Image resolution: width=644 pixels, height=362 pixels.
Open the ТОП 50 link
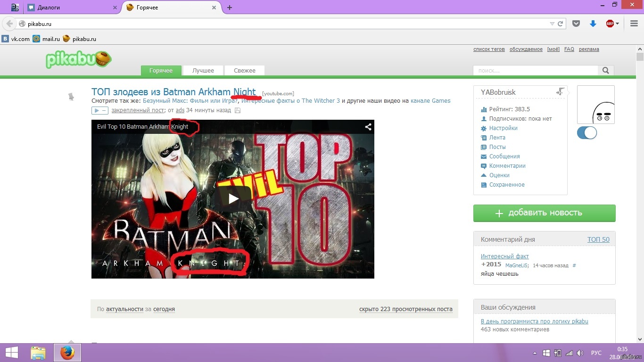tap(598, 239)
